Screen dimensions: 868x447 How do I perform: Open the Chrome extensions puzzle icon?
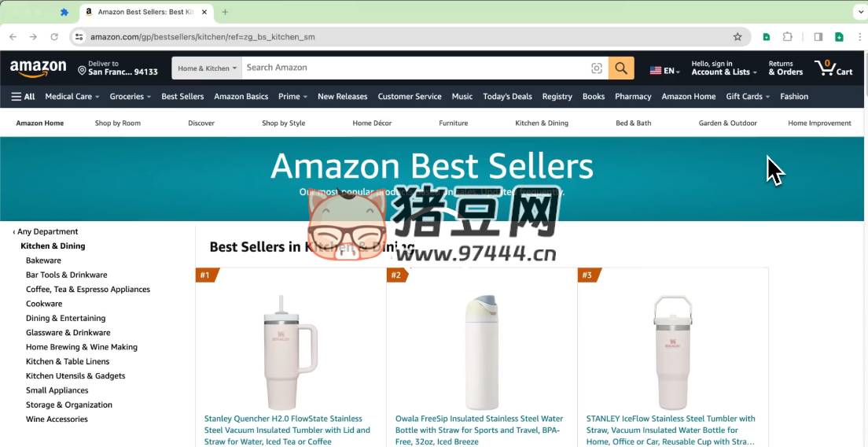787,37
